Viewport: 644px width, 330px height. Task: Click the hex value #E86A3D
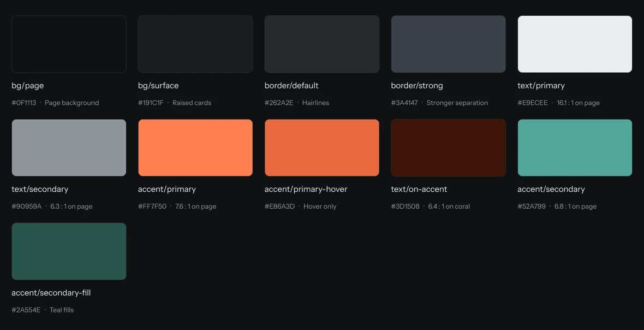279,207
